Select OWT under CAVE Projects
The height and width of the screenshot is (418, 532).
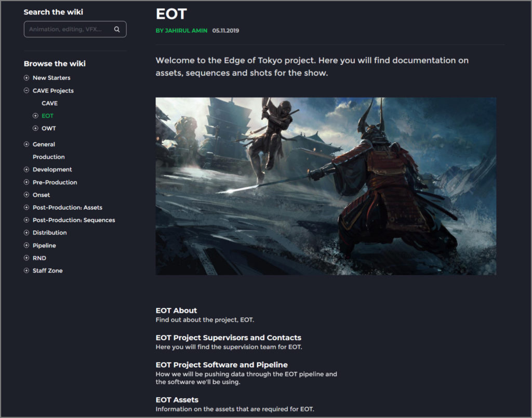point(49,128)
